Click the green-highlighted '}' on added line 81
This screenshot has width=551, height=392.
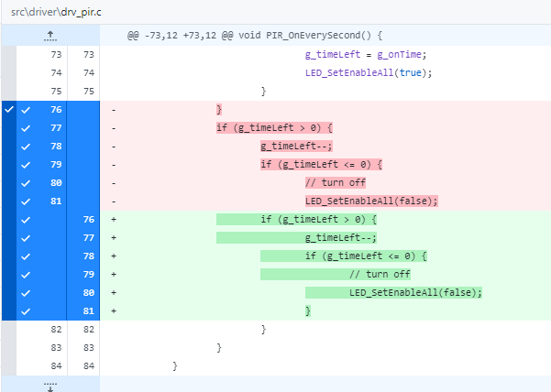tap(308, 310)
